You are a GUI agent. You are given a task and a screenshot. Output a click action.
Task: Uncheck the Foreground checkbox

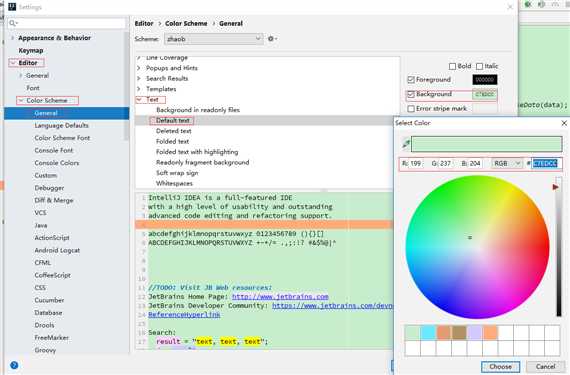click(x=411, y=80)
